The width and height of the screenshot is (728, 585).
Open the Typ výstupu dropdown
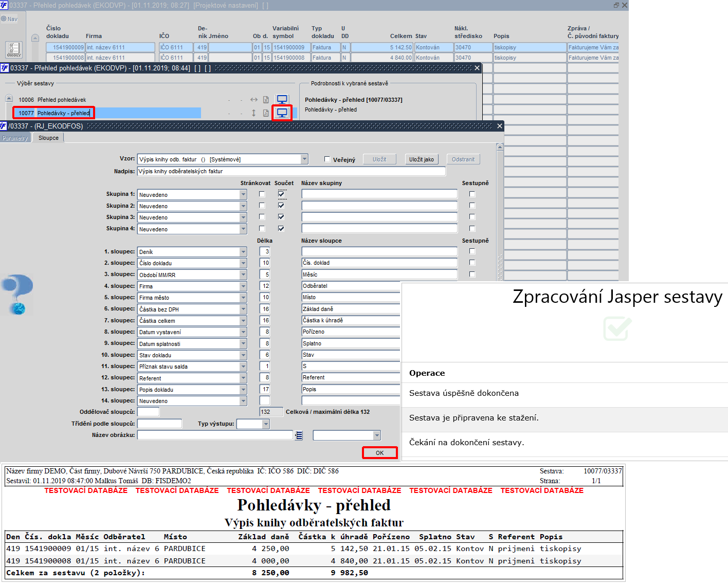266,424
